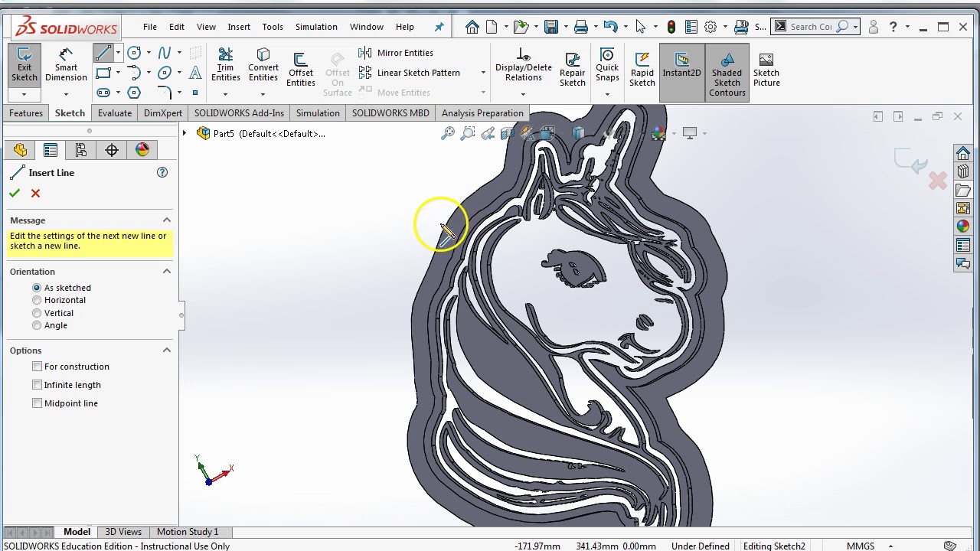
Task: Choose the Straight Slot tool
Action: [x=103, y=93]
